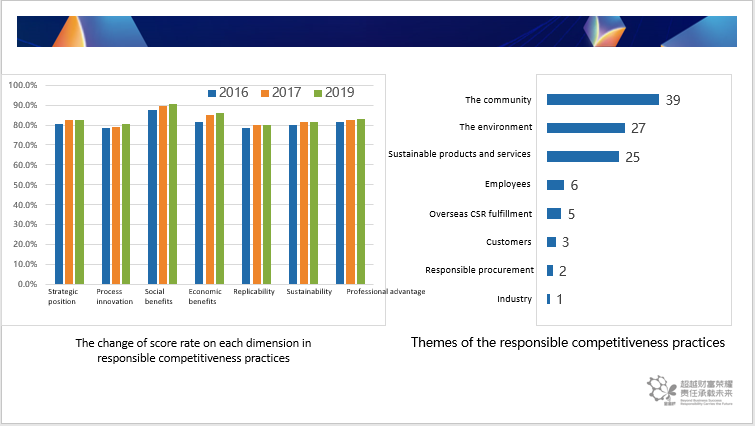The image size is (755, 426).
Task: Click the Sustainable products and services bar
Action: click(x=583, y=156)
